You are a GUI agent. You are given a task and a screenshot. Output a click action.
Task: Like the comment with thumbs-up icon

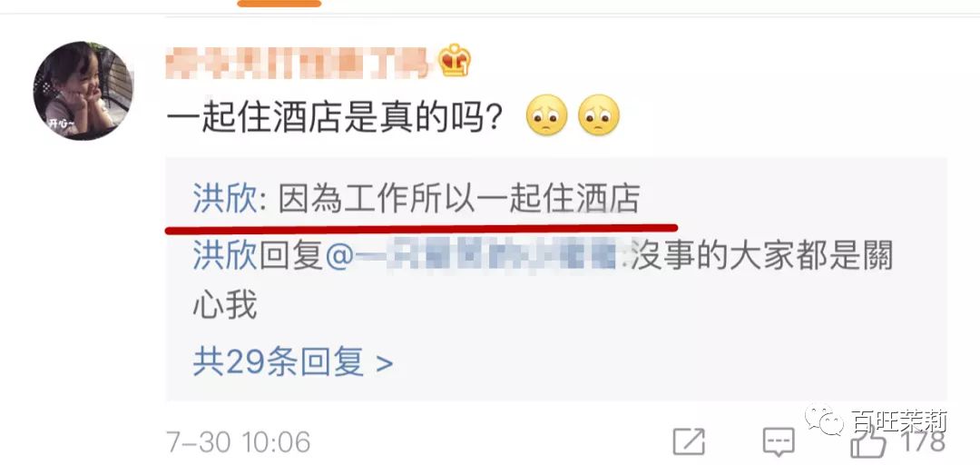click(868, 440)
